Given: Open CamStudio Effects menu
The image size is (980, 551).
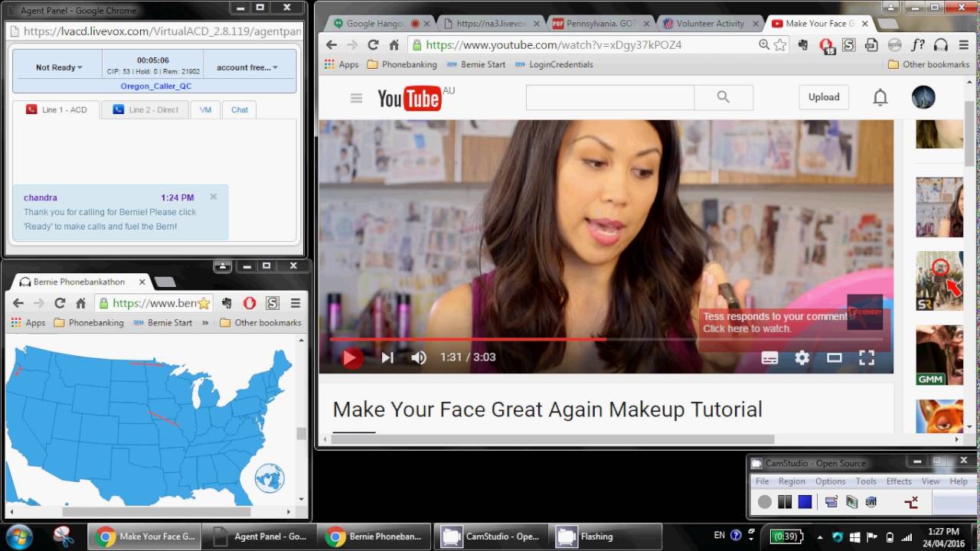Looking at the screenshot, I should click(899, 481).
